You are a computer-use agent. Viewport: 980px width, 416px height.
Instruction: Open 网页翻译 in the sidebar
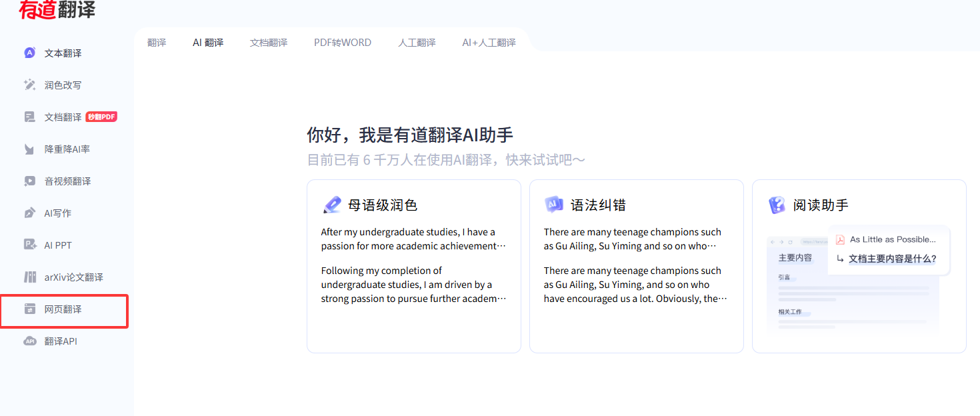(63, 309)
